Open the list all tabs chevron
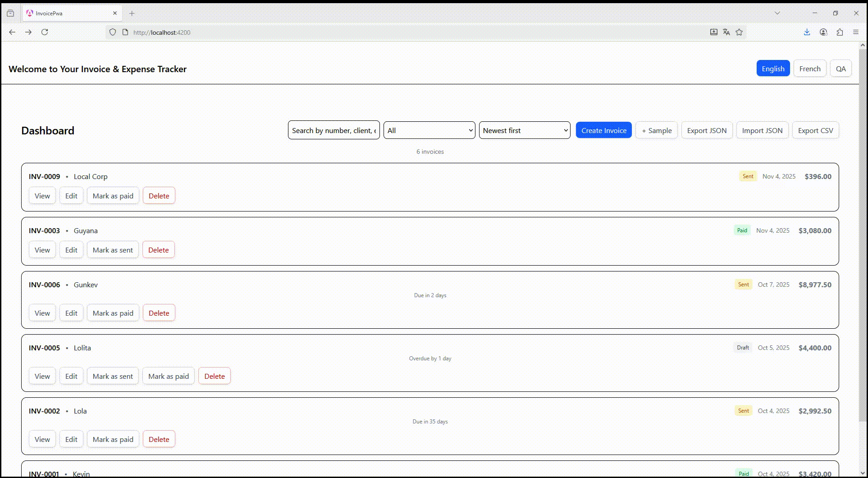868x478 pixels. pyautogui.click(x=777, y=13)
